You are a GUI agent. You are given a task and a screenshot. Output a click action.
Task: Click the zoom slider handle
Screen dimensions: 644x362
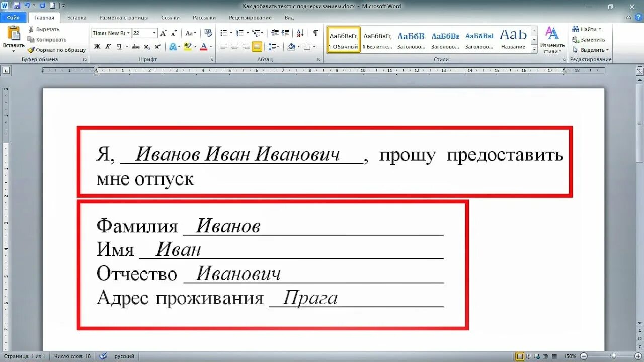(x=614, y=356)
